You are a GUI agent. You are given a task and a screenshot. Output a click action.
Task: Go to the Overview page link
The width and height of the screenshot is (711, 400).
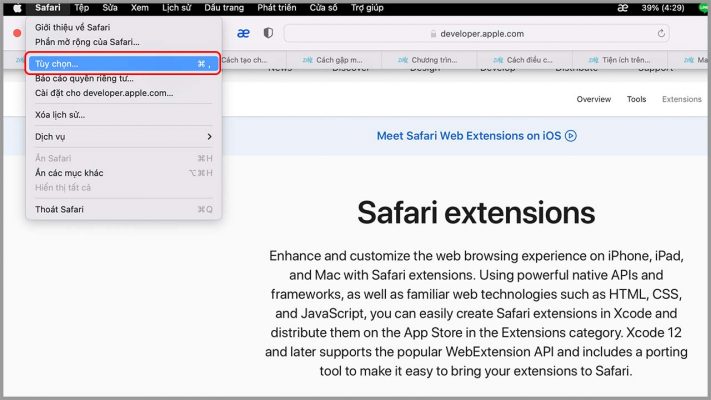pos(593,99)
